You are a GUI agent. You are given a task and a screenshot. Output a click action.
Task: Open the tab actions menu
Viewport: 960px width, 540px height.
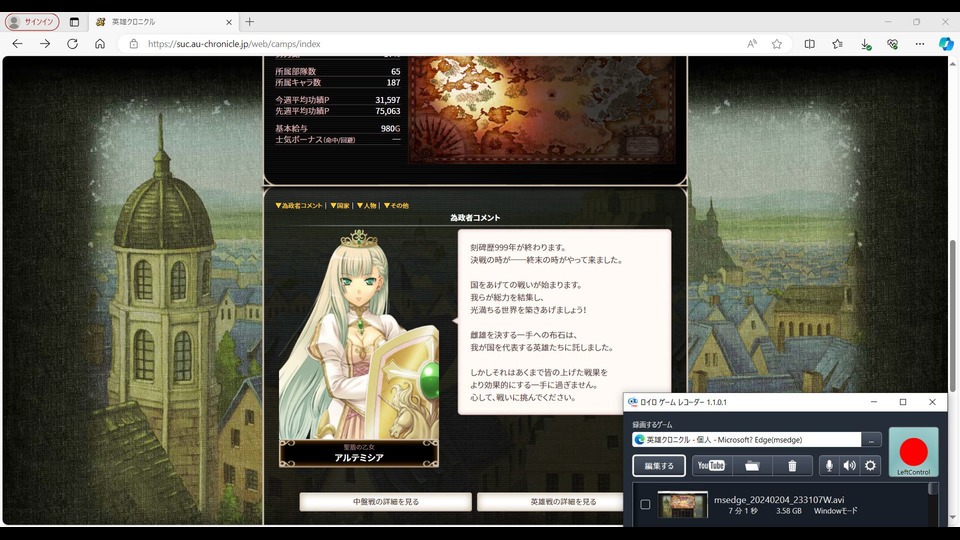point(74,22)
